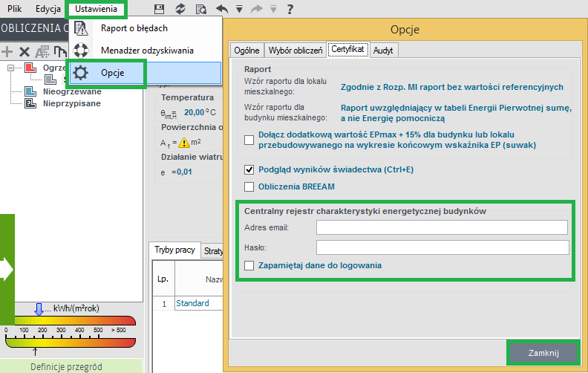Click the yellow warning triangle icon
Image resolution: width=588 pixels, height=373 pixels.
184,143
